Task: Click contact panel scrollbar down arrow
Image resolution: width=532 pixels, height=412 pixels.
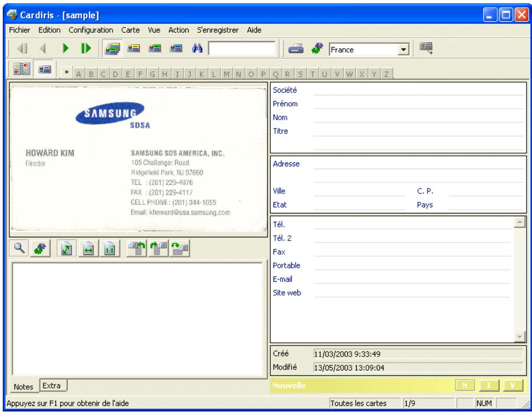Action: (519, 337)
